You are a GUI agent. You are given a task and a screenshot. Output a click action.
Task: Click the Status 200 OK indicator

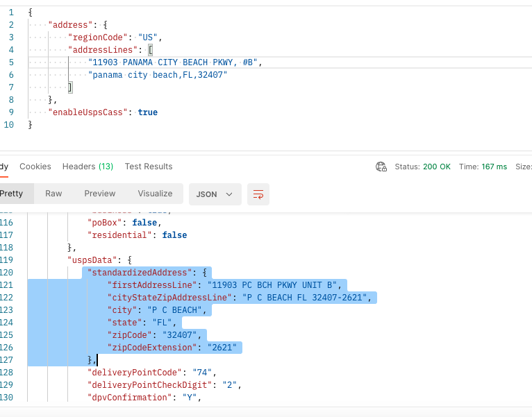[x=422, y=167]
